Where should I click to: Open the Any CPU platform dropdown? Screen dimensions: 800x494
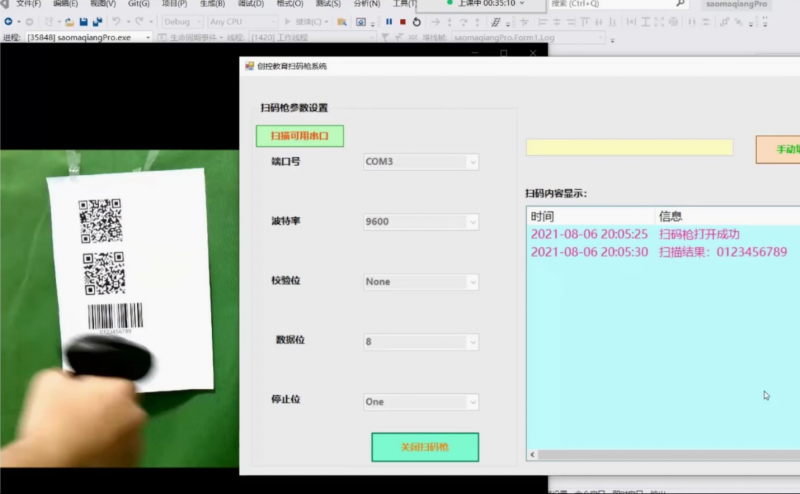coord(242,22)
